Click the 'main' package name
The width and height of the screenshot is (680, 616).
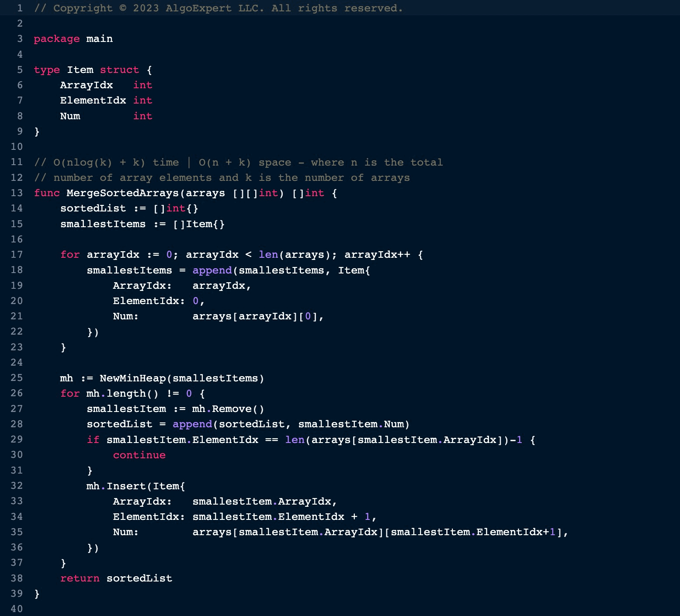99,39
